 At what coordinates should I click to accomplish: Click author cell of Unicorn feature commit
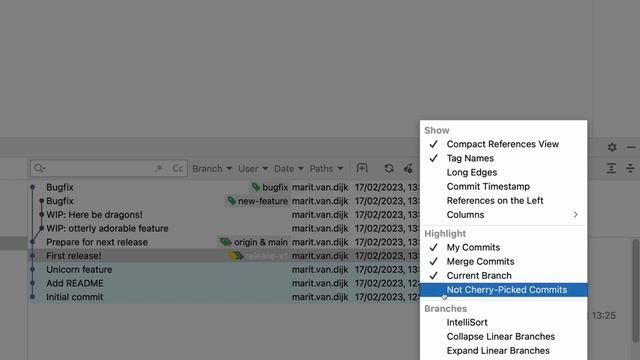coord(320,269)
